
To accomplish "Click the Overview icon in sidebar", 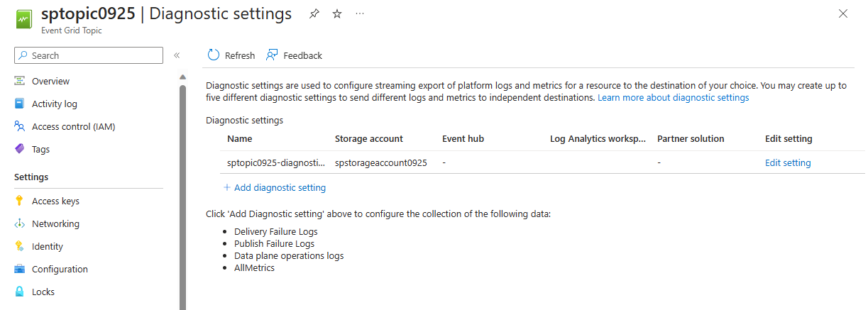I will (x=20, y=81).
